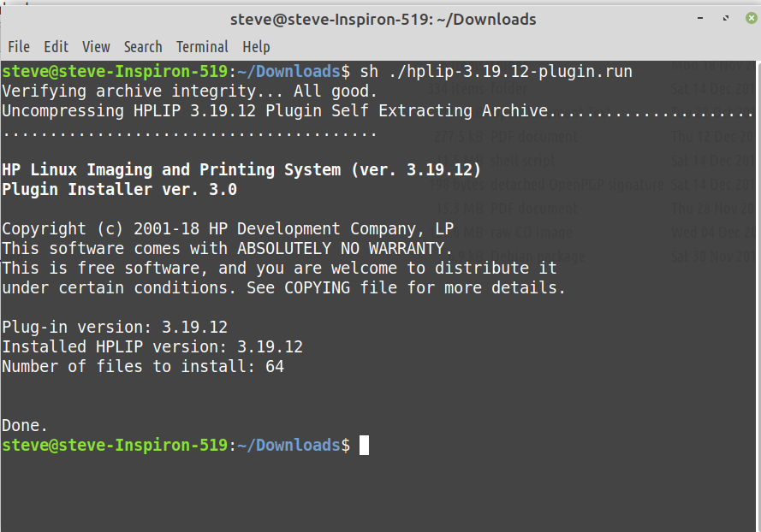
Task: Open the Terminal menu
Action: [202, 47]
